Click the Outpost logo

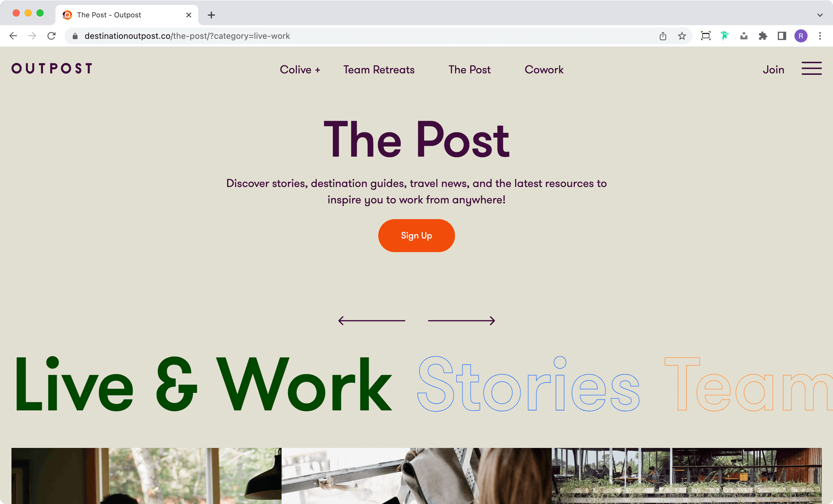pyautogui.click(x=52, y=68)
